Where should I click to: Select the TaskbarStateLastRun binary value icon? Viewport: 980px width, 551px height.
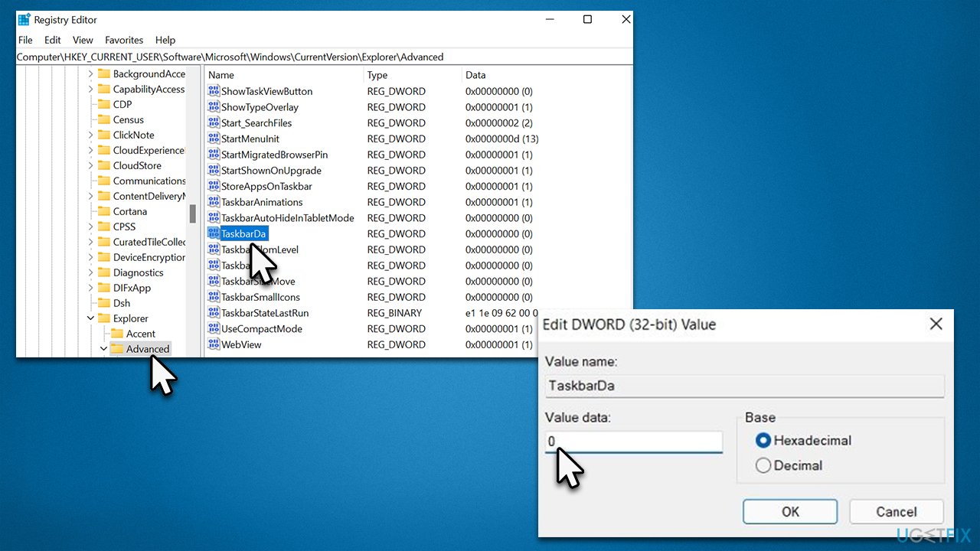click(x=214, y=313)
